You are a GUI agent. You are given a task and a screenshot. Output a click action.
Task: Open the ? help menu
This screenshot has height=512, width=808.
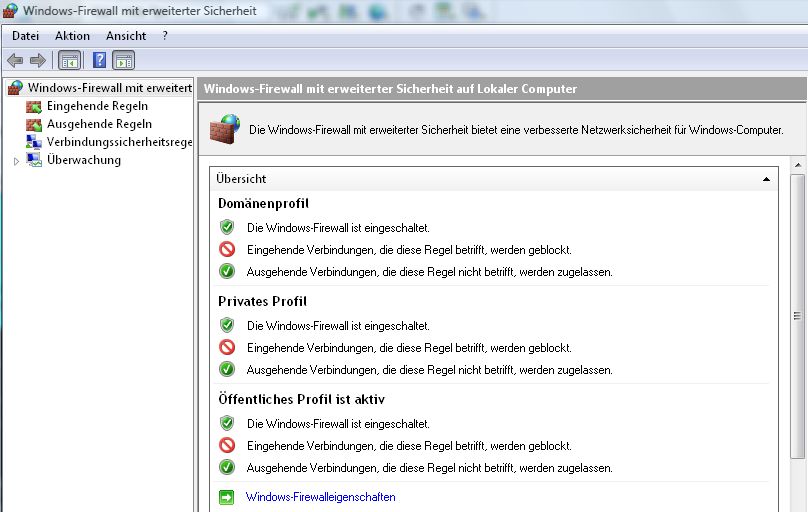(x=165, y=36)
